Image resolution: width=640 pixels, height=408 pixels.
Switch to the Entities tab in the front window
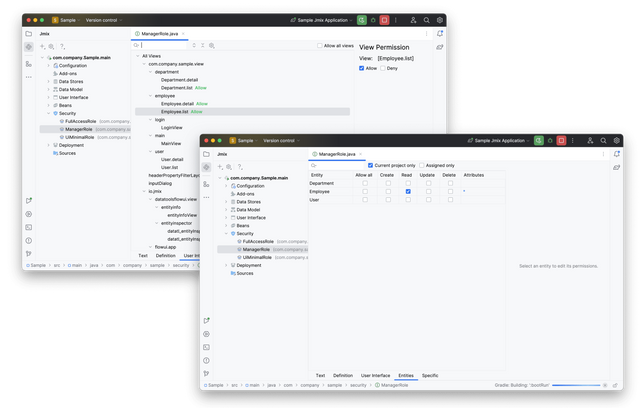[406, 375]
